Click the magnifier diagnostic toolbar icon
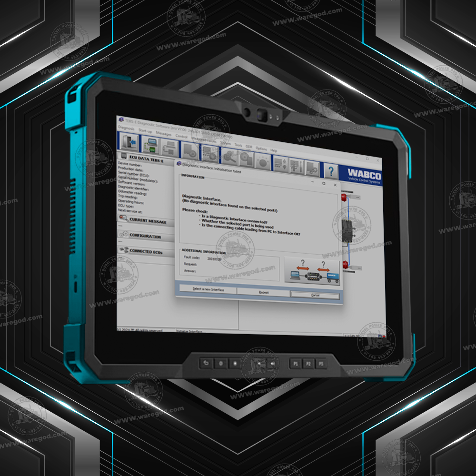476x476 pixels. [x=229, y=156]
